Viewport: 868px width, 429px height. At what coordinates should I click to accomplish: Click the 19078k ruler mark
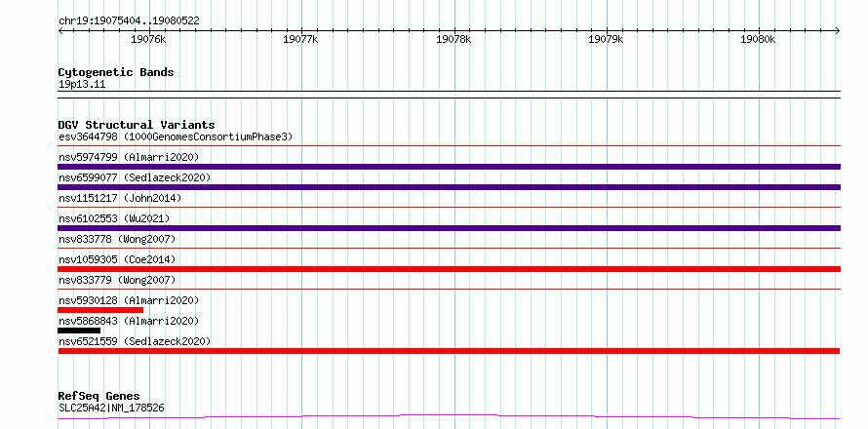click(454, 40)
